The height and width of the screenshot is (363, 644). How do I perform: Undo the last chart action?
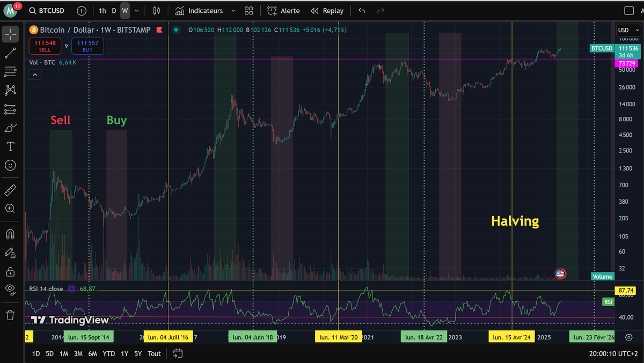click(362, 11)
